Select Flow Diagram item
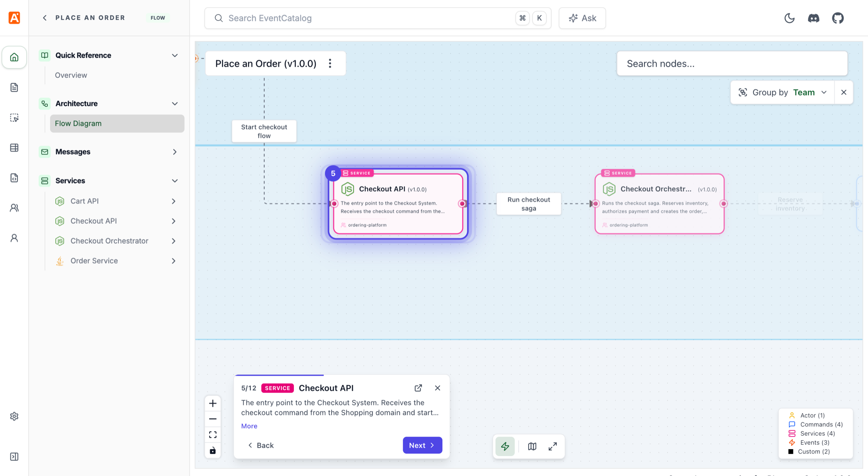 point(117,124)
